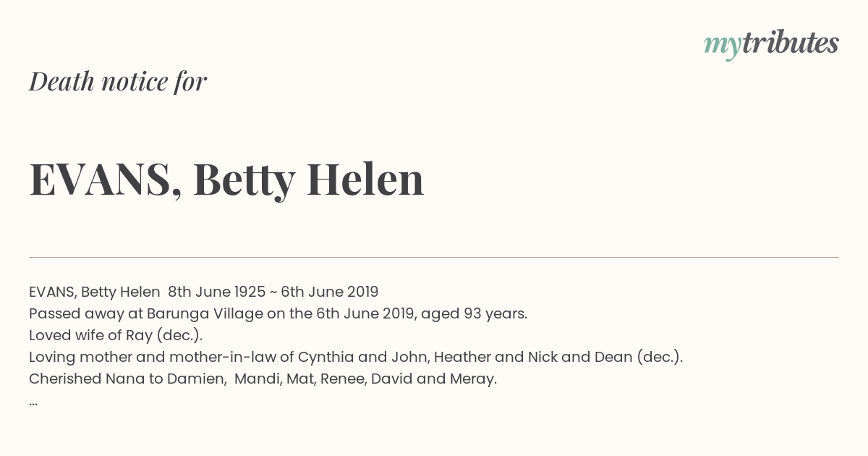Click 'Betty' in the large title
The height and width of the screenshot is (456, 868).
(244, 180)
